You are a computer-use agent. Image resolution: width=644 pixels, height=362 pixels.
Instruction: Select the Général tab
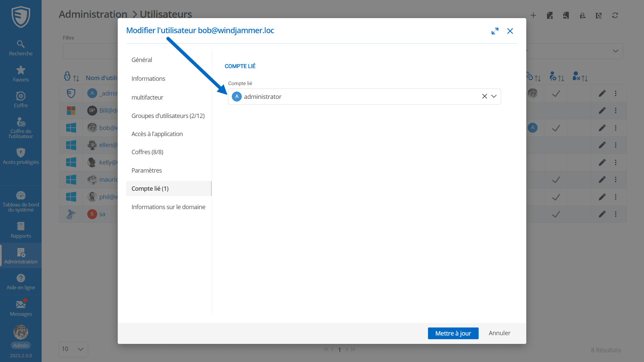pyautogui.click(x=142, y=60)
